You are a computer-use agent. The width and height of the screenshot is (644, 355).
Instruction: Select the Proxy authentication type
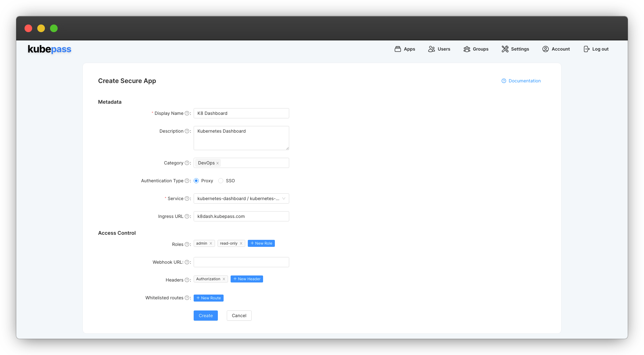click(196, 181)
